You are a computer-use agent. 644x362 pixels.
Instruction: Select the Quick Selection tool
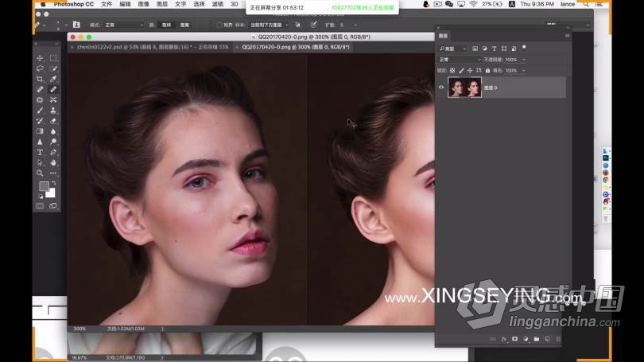point(53,68)
